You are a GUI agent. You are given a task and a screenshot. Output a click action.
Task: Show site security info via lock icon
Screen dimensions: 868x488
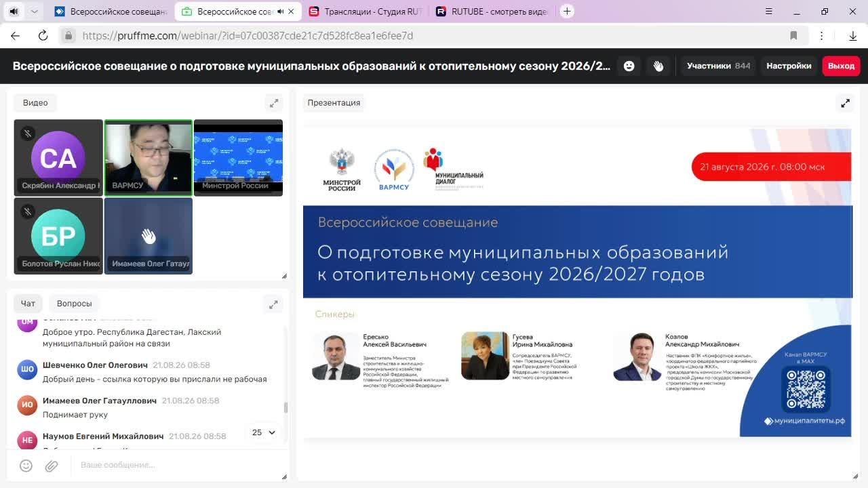(68, 36)
